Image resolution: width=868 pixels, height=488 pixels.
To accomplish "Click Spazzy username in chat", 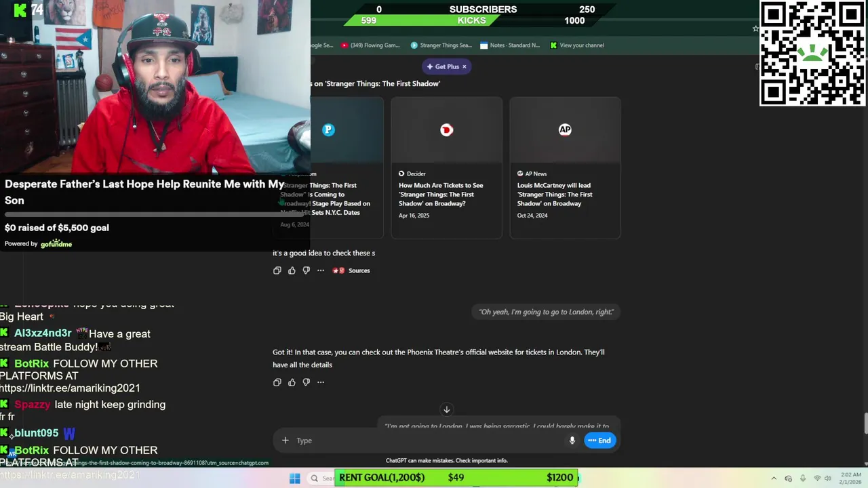I will tap(33, 405).
